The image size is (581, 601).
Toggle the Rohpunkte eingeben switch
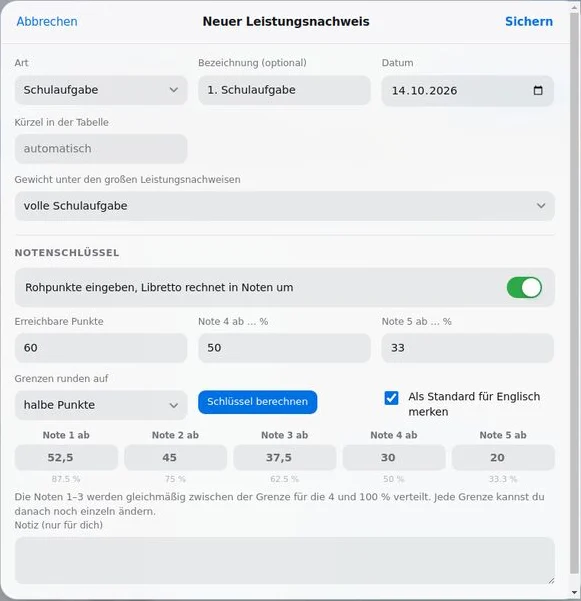tap(524, 287)
